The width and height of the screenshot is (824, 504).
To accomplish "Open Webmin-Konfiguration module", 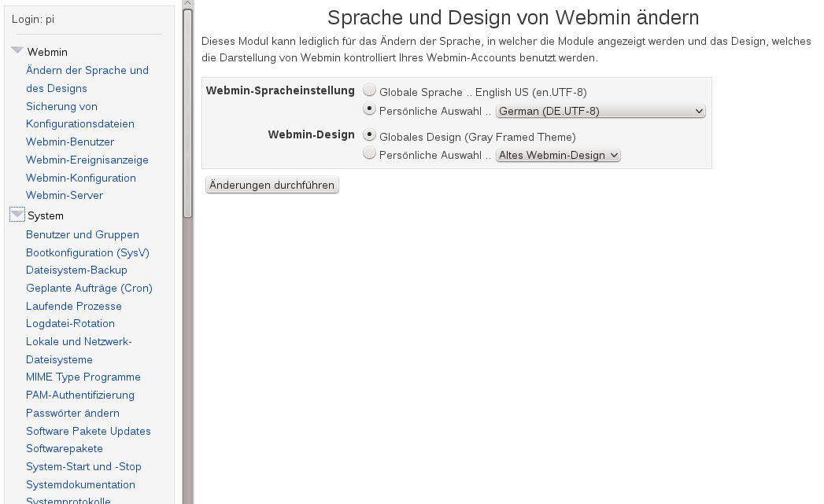I will point(81,178).
